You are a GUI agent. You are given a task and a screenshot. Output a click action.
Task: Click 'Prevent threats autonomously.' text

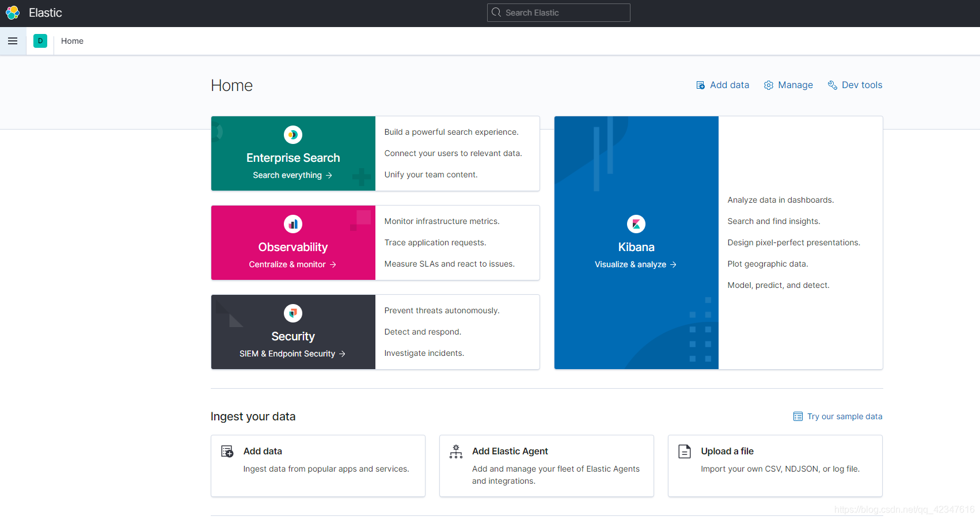442,310
